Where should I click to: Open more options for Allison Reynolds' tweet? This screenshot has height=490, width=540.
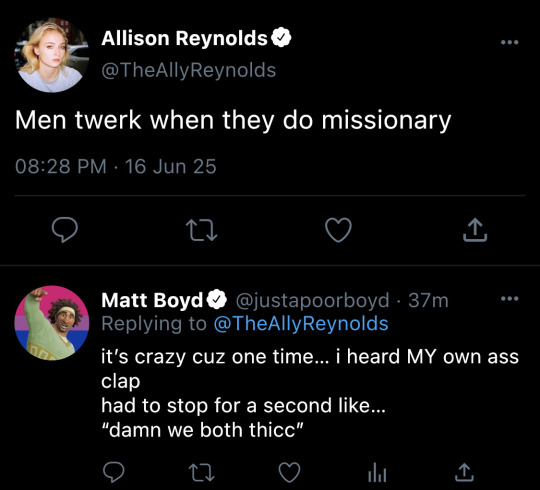click(x=509, y=42)
